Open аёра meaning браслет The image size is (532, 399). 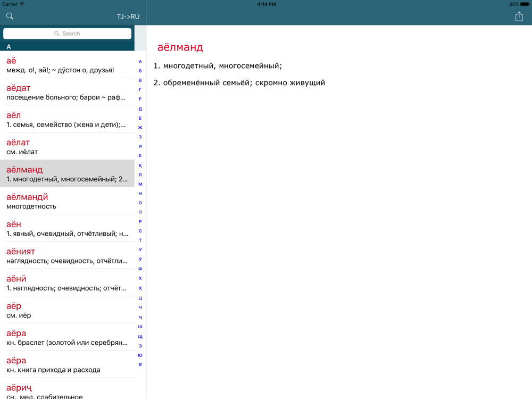coord(67,337)
